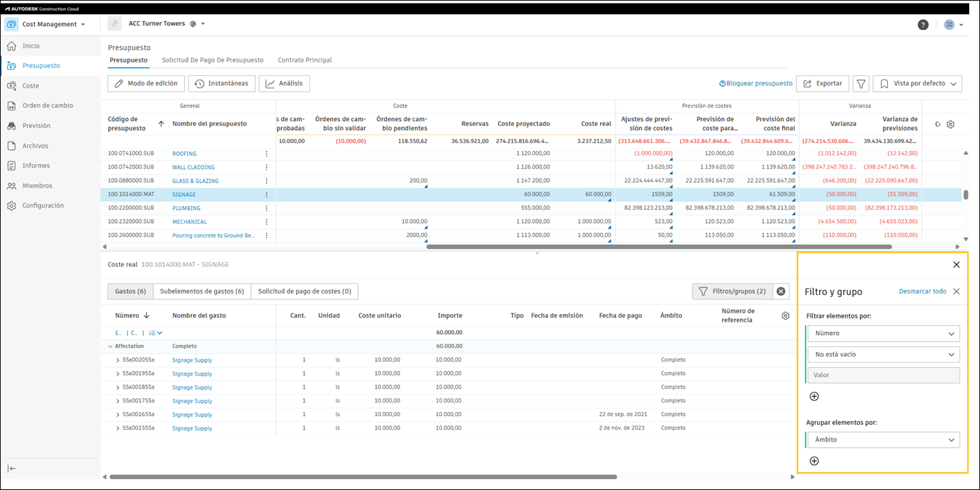Close the Filtro y grupo panel
This screenshot has height=490, width=980.
pos(956,292)
